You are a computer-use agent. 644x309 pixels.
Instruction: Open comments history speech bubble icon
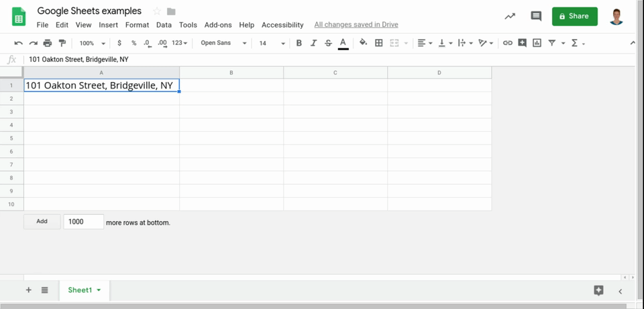[535, 16]
